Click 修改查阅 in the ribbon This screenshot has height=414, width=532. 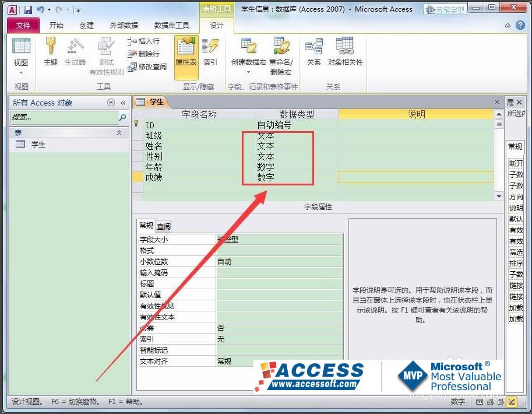[x=147, y=66]
